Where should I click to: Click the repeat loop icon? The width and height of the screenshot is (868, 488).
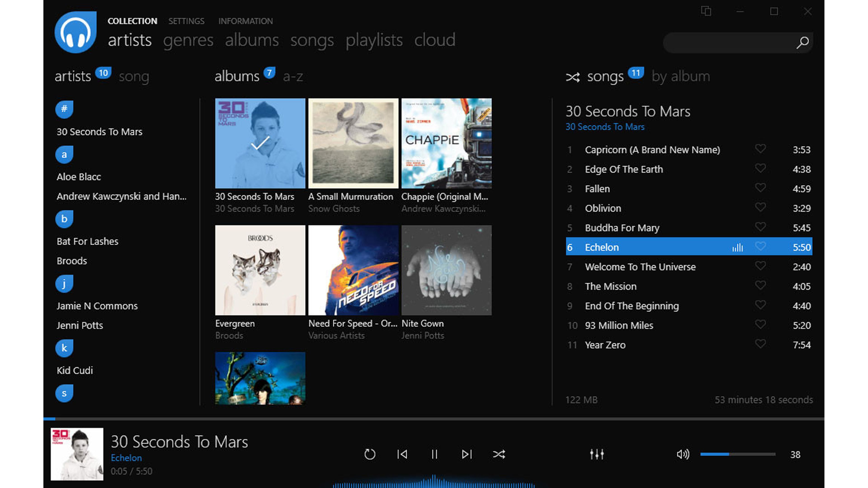(x=370, y=454)
